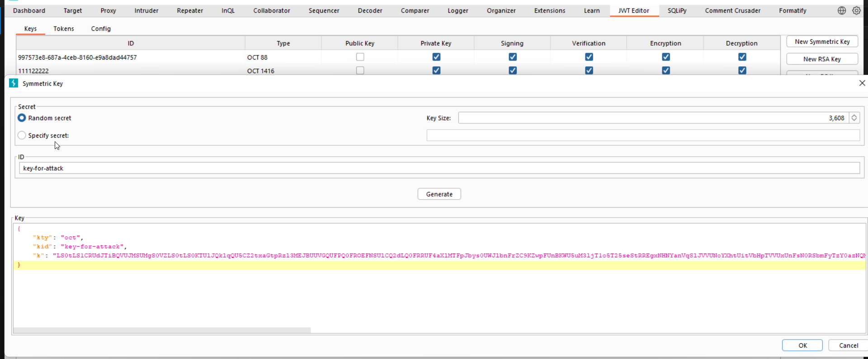The width and height of the screenshot is (868, 359).
Task: Click the Specify secret text field
Action: point(642,135)
